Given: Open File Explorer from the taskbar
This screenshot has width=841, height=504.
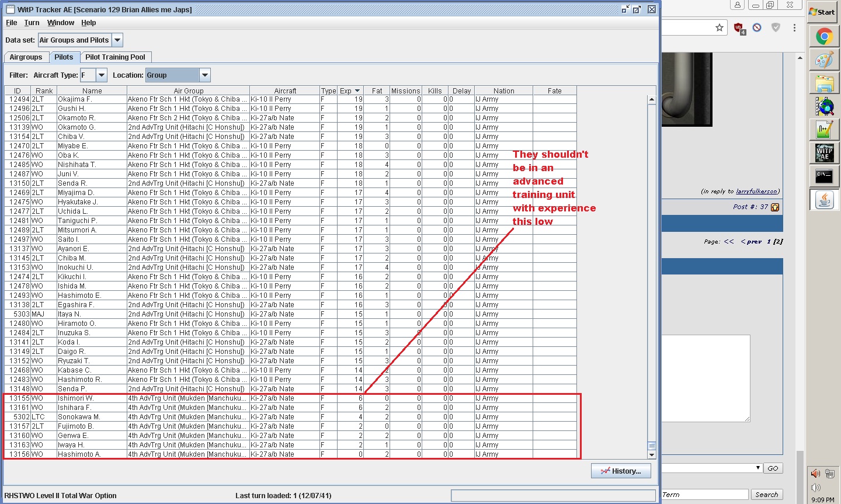Looking at the screenshot, I should [x=824, y=84].
